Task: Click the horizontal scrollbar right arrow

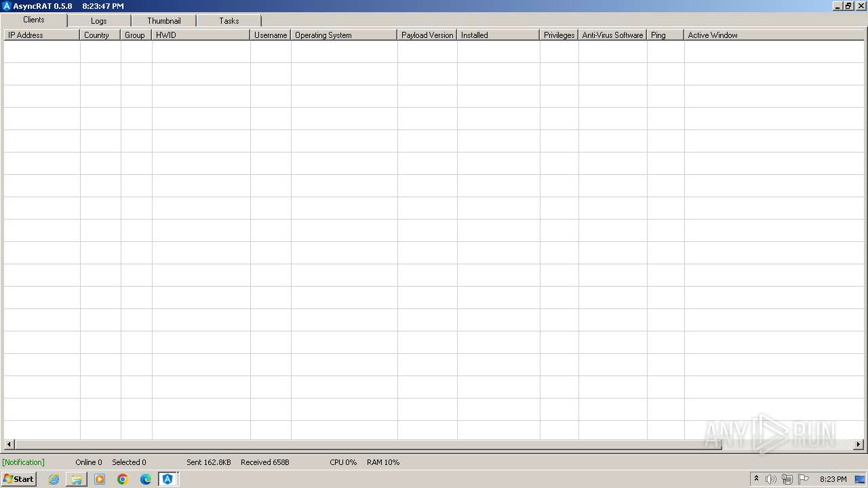Action: pos(859,445)
